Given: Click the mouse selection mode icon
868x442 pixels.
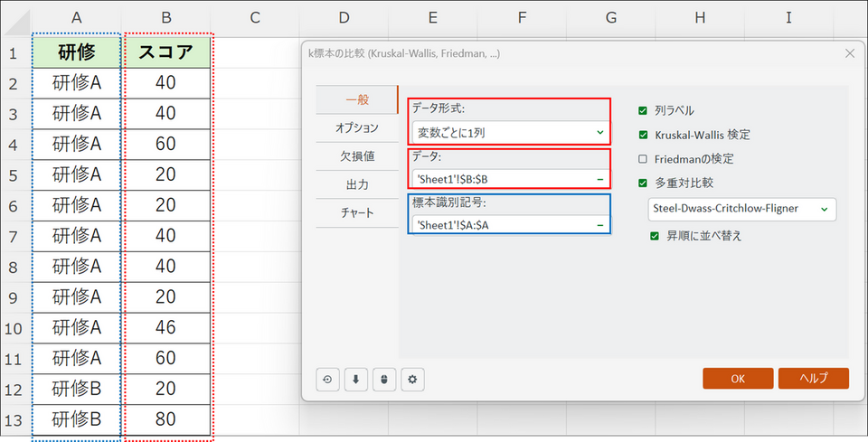Looking at the screenshot, I should [384, 379].
